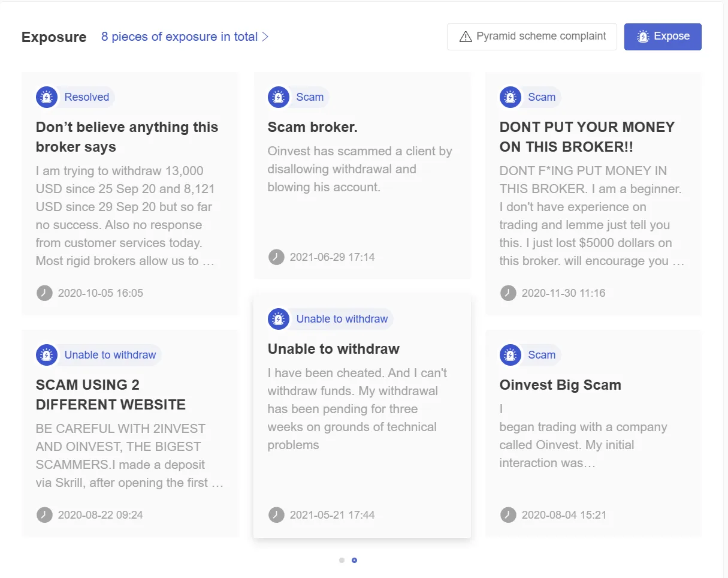
Task: Click siren icon on 'Oinvest Big Scam' card badge
Action: pyautogui.click(x=510, y=355)
